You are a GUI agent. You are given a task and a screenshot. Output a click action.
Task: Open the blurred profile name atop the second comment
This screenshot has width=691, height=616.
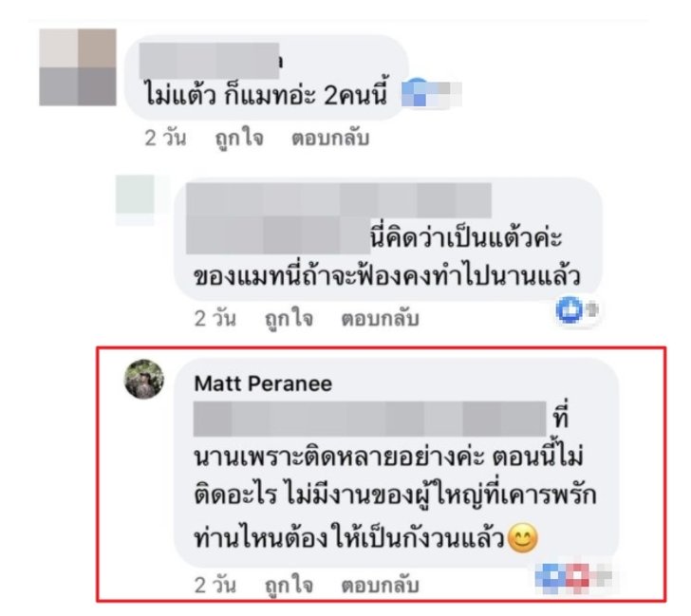pos(339,200)
